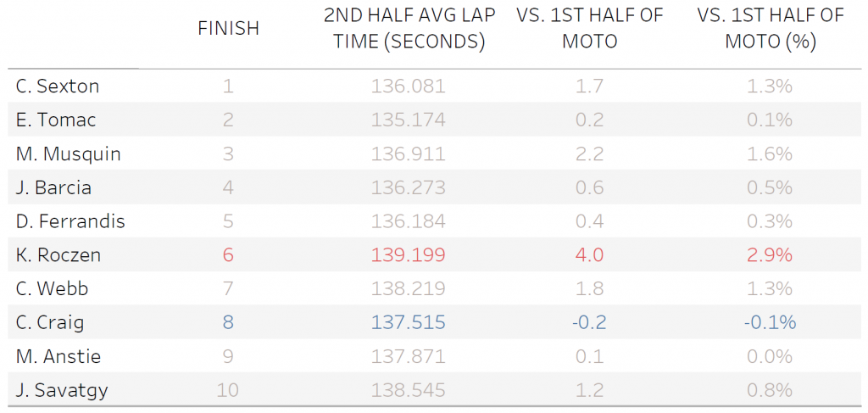The height and width of the screenshot is (413, 868).
Task: Click blue lap time 137.515
Action: 408,322
